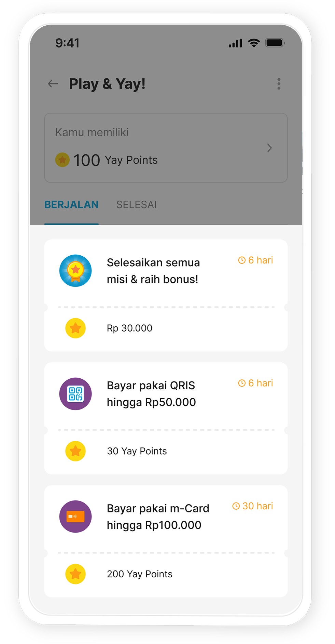The height and width of the screenshot is (644, 335).
Task: Switch to the SELESAI tab
Action: pyautogui.click(x=137, y=205)
